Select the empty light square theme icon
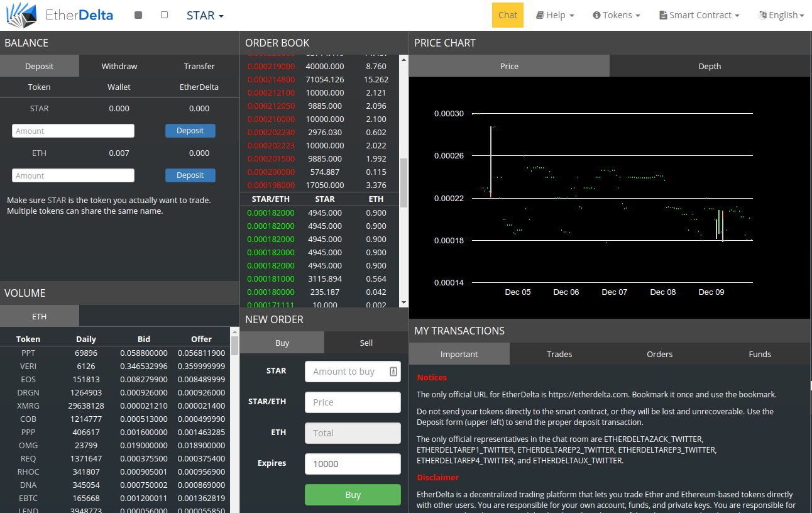The image size is (812, 513). [x=165, y=15]
